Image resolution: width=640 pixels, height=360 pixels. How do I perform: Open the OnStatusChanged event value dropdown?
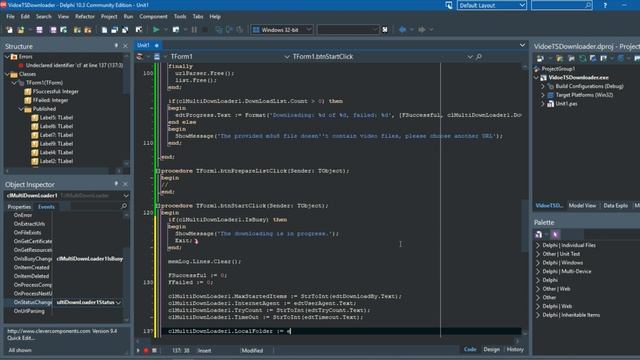coord(119,302)
